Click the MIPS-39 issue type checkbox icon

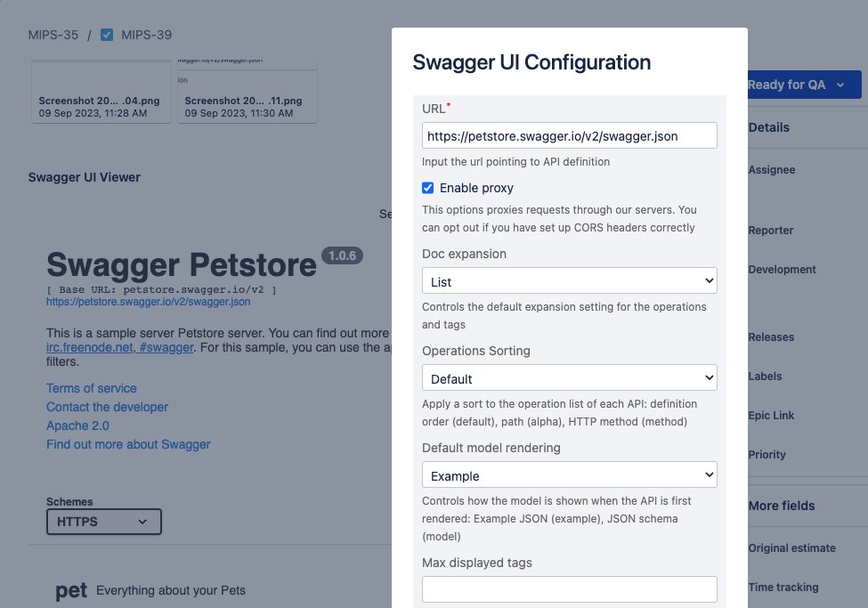[x=107, y=36]
